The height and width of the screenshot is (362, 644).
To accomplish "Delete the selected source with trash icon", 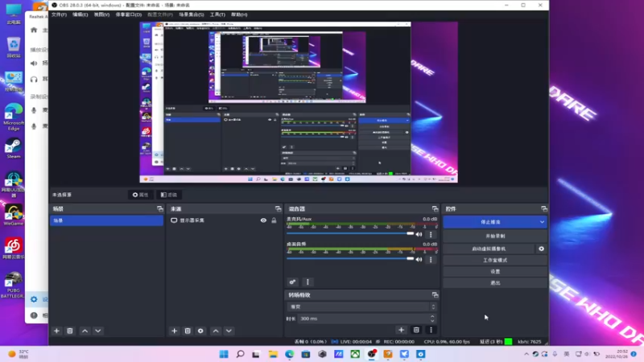I will click(188, 331).
